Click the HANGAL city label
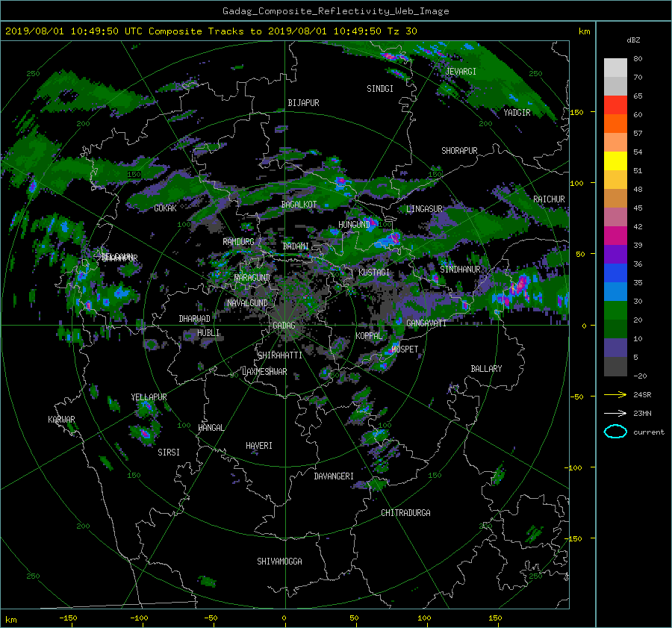 coord(211,428)
